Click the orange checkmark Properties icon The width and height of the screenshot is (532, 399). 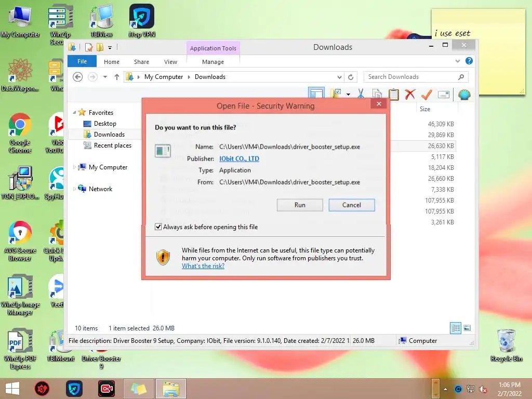427,95
